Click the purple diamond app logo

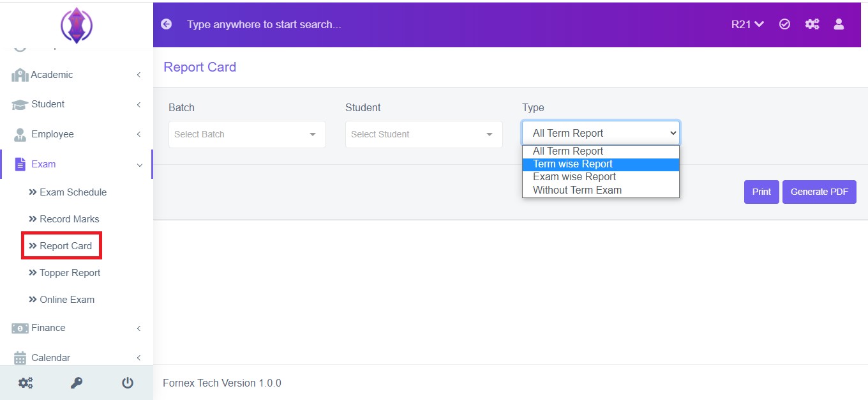click(x=77, y=26)
